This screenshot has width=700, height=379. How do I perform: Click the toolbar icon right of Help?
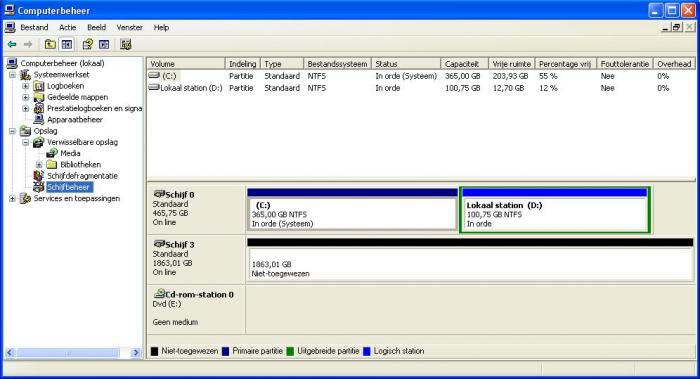coord(104,44)
